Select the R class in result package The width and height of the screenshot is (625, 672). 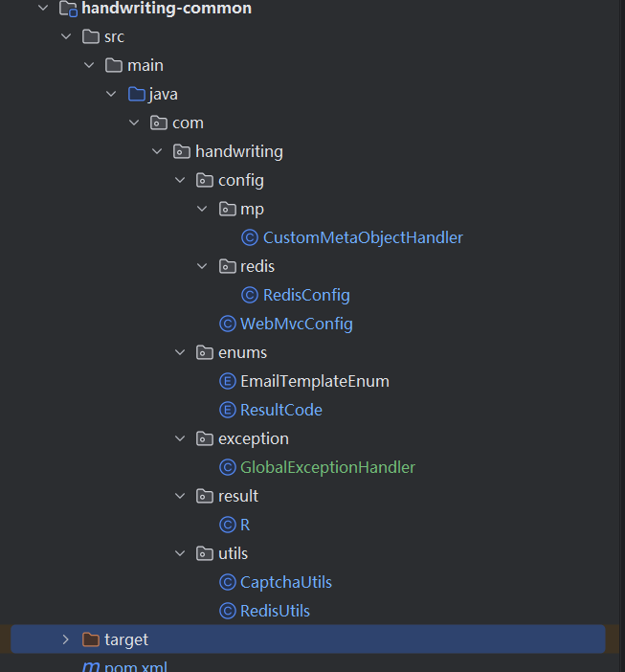[x=245, y=525]
